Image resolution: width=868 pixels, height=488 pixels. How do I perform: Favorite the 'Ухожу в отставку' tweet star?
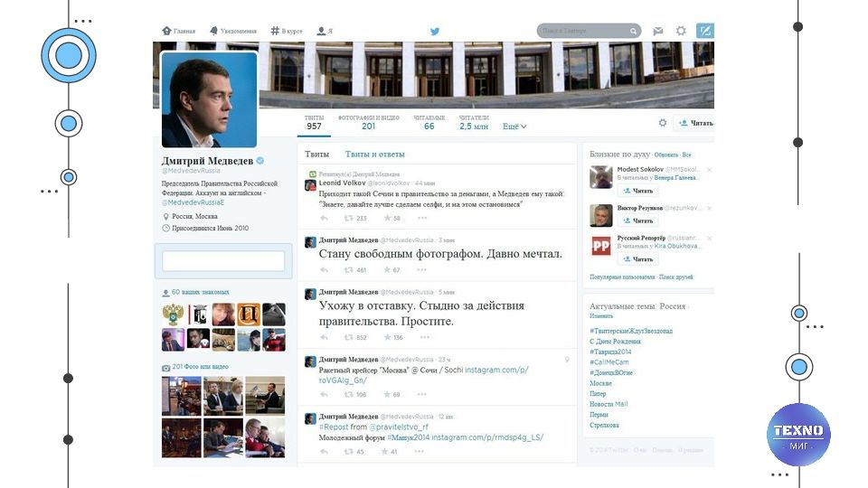coord(388,337)
